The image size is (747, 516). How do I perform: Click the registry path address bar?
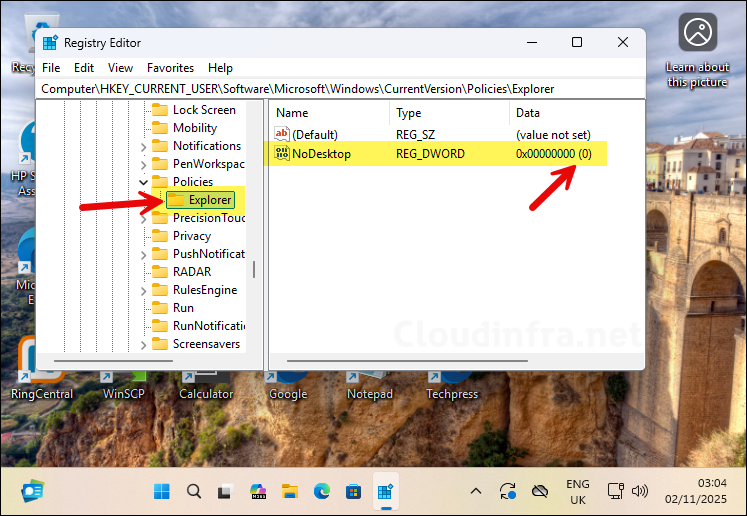340,89
